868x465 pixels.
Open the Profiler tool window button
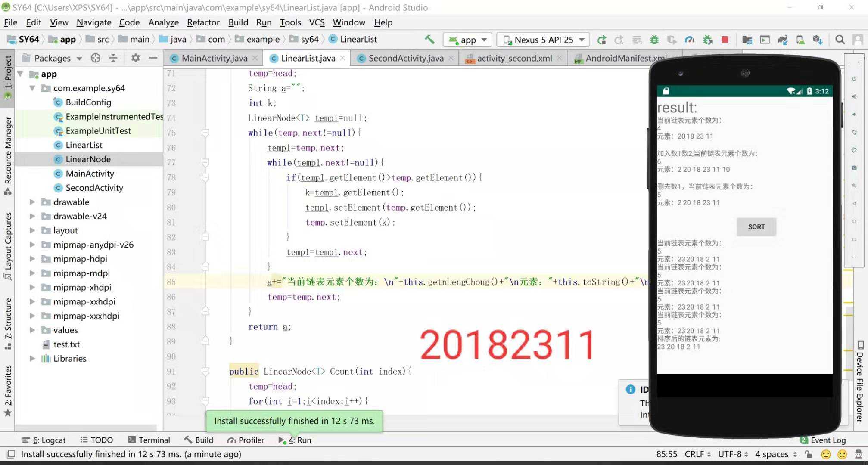click(x=246, y=440)
